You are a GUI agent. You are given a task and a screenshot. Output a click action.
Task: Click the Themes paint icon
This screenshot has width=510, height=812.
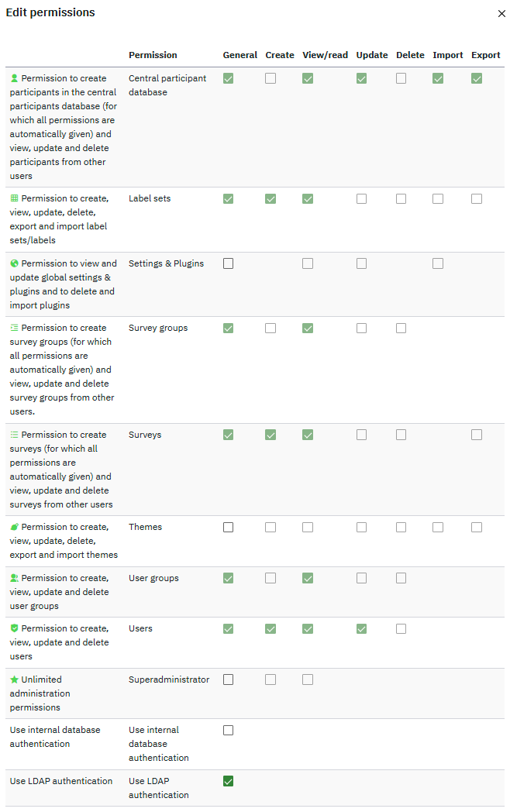(x=14, y=527)
